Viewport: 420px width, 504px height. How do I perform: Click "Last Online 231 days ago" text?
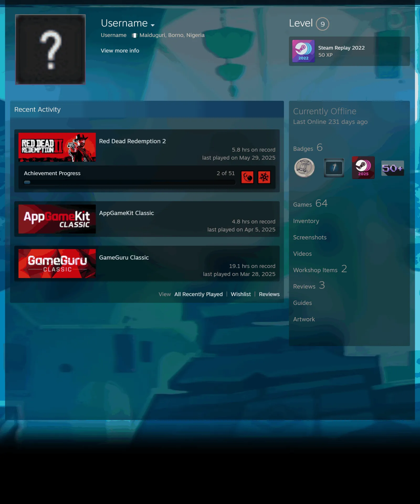[x=330, y=122]
